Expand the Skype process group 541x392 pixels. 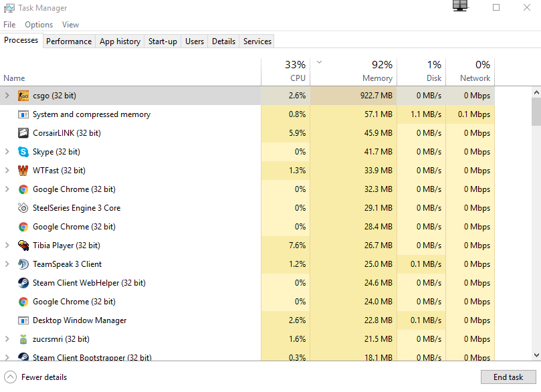(x=7, y=152)
